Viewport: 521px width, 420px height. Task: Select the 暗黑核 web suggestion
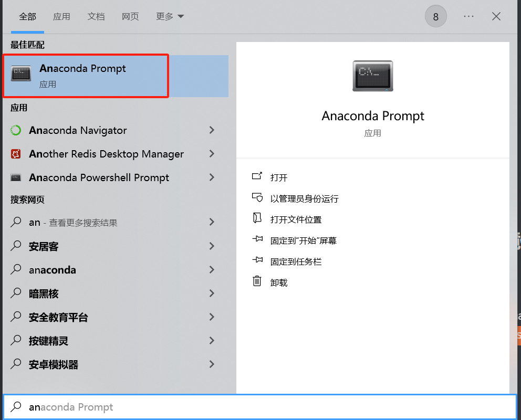click(x=116, y=293)
